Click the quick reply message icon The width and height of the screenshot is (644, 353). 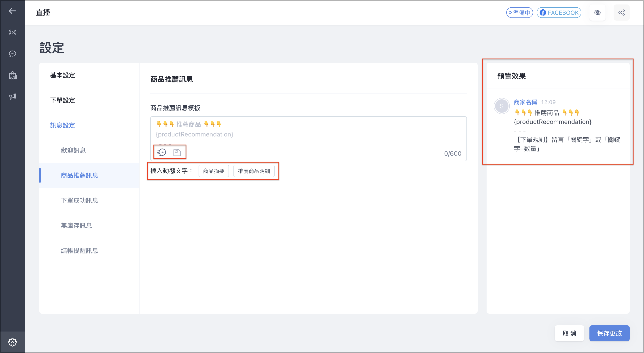pos(161,152)
